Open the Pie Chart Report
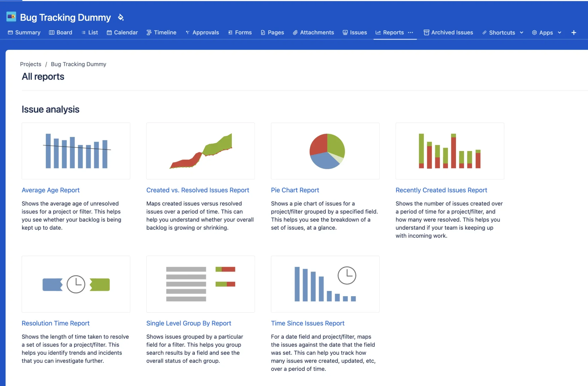588x386 pixels. 295,189
